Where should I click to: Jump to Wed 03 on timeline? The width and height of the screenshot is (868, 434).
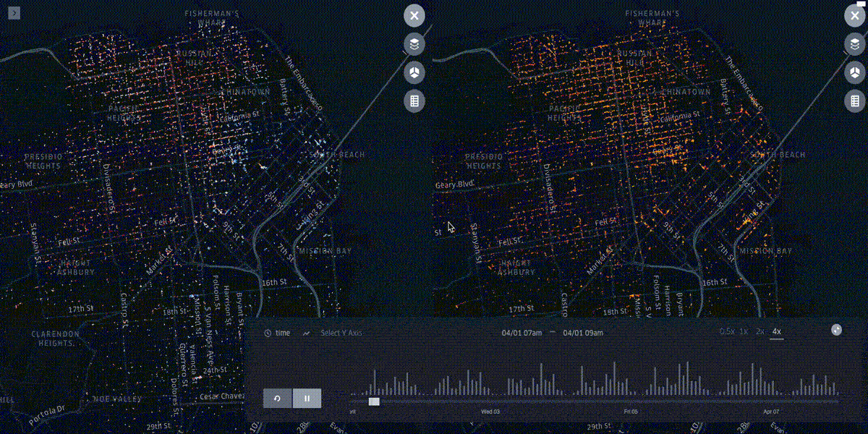[490, 412]
